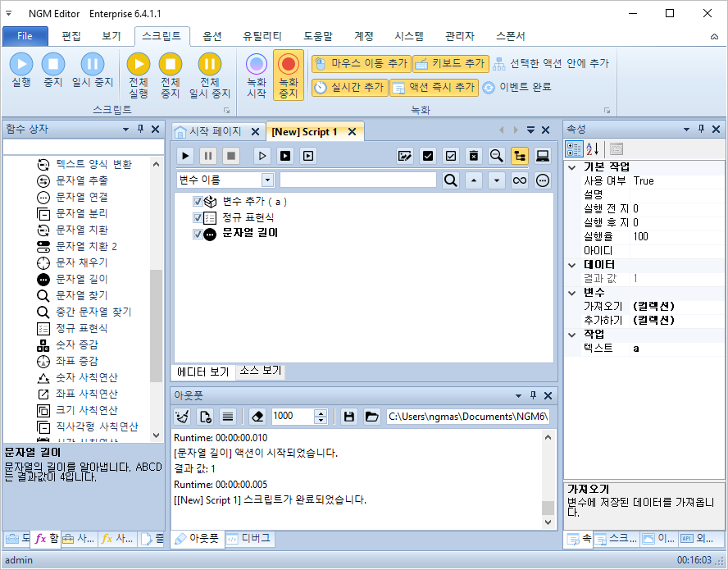The width and height of the screenshot is (728, 570).
Task: Open the 아웃풋 panel dropdown arrow
Action: click(518, 396)
